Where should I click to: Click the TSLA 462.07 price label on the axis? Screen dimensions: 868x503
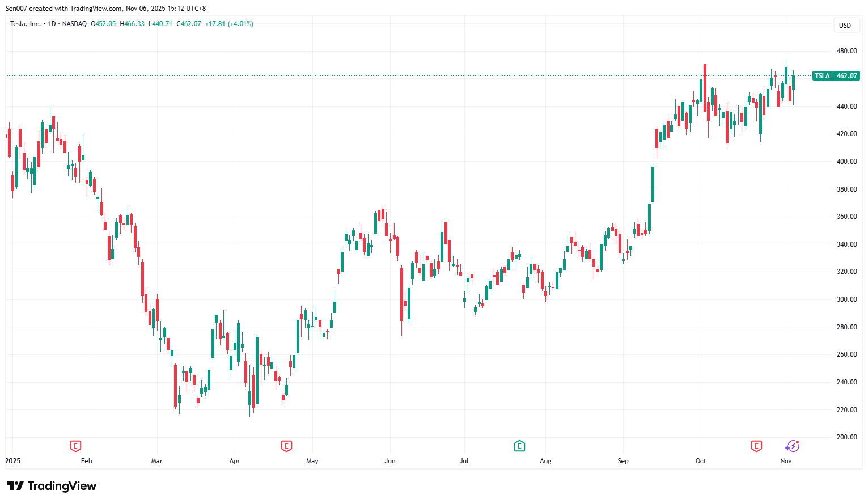click(836, 75)
